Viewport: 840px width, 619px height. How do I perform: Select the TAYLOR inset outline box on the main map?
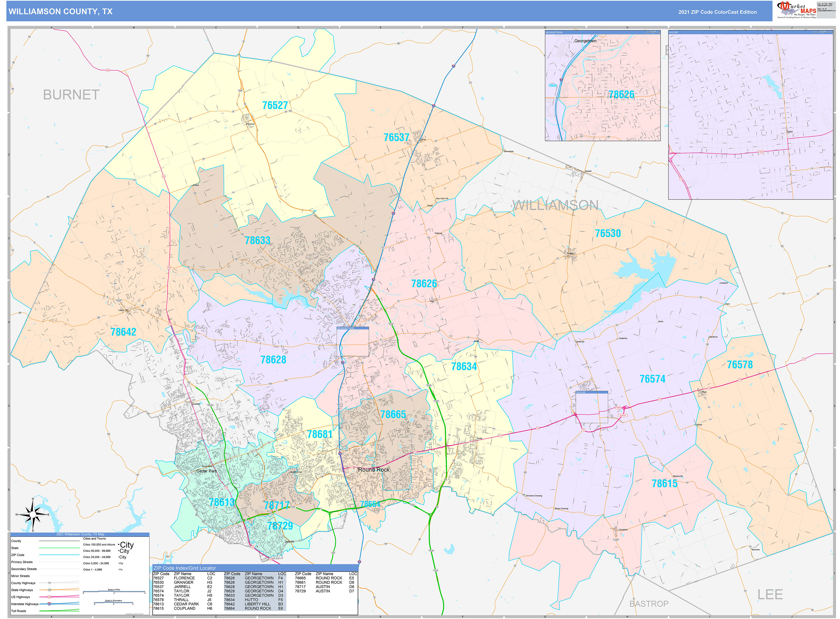click(591, 407)
